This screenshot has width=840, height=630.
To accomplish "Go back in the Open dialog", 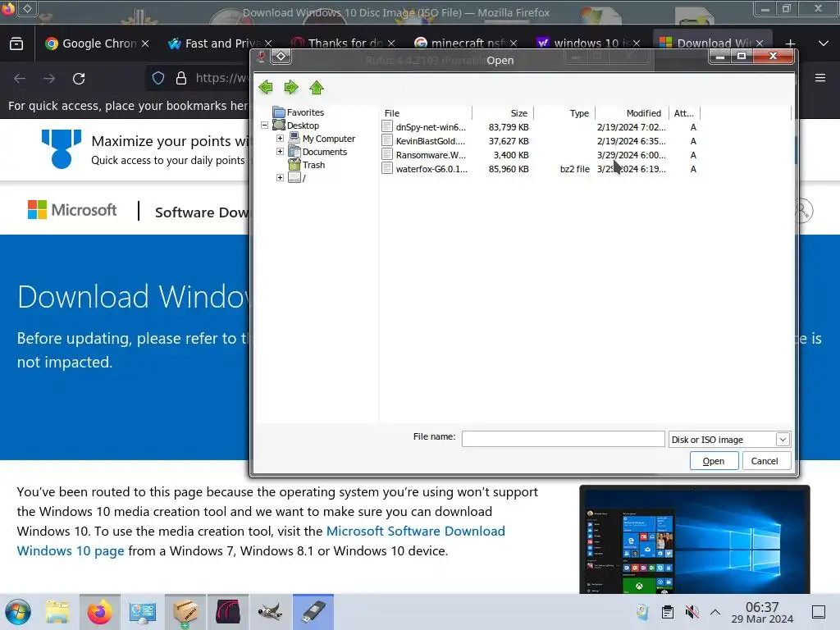I will pos(266,87).
